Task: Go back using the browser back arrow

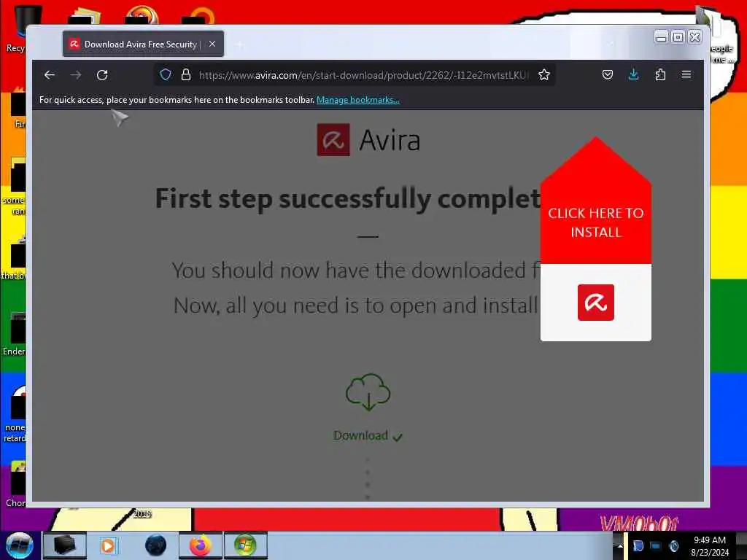Action: [50, 75]
